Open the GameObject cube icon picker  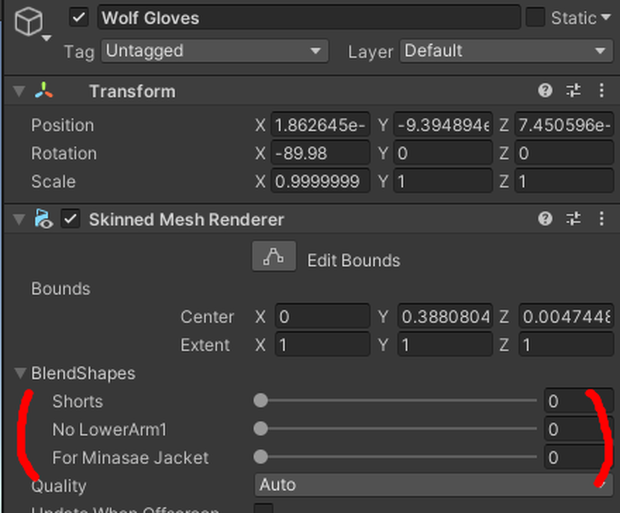click(30, 23)
